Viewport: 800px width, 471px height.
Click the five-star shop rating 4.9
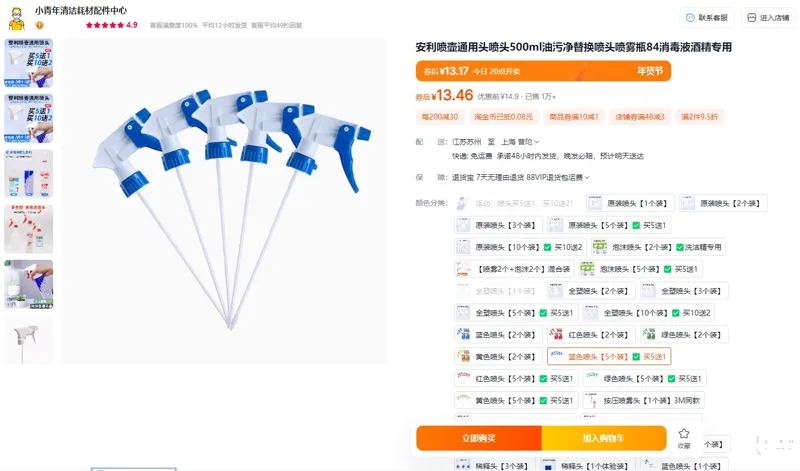112,25
